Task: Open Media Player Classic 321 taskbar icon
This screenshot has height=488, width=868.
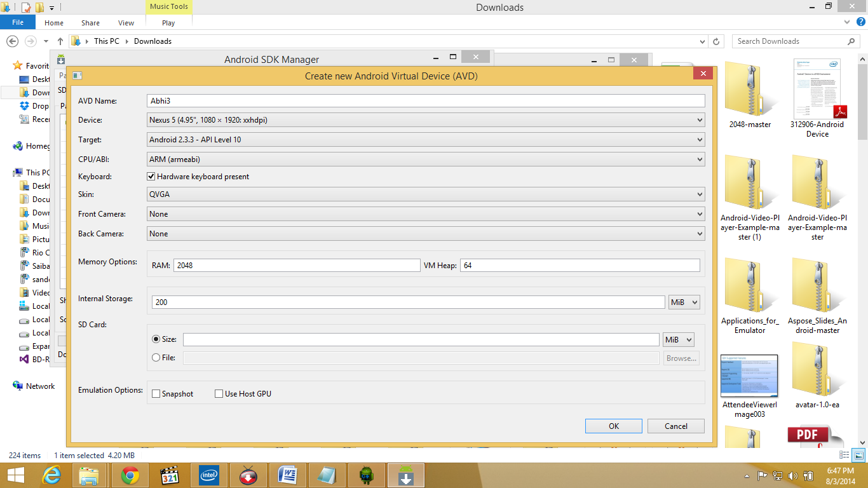Action: coord(170,475)
